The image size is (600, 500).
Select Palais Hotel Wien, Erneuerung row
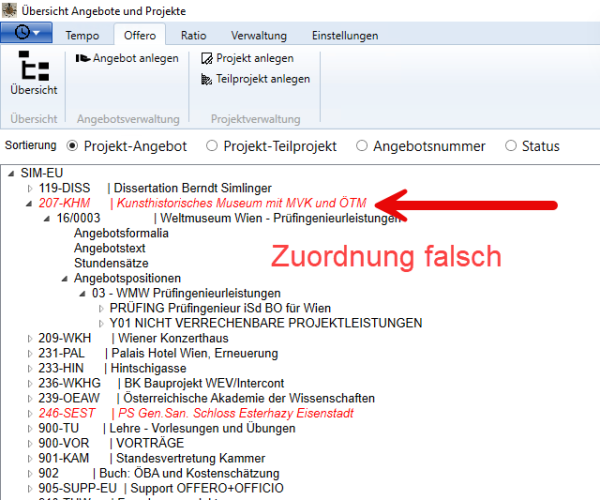158,353
